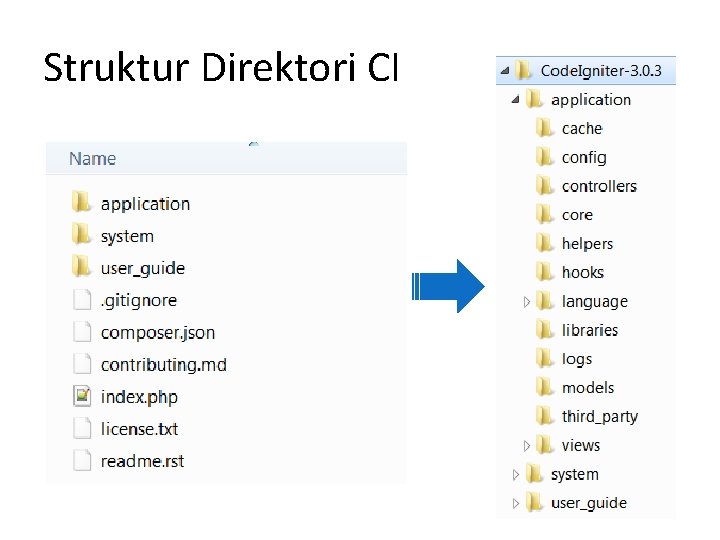Click the logs folder icon

[545, 359]
